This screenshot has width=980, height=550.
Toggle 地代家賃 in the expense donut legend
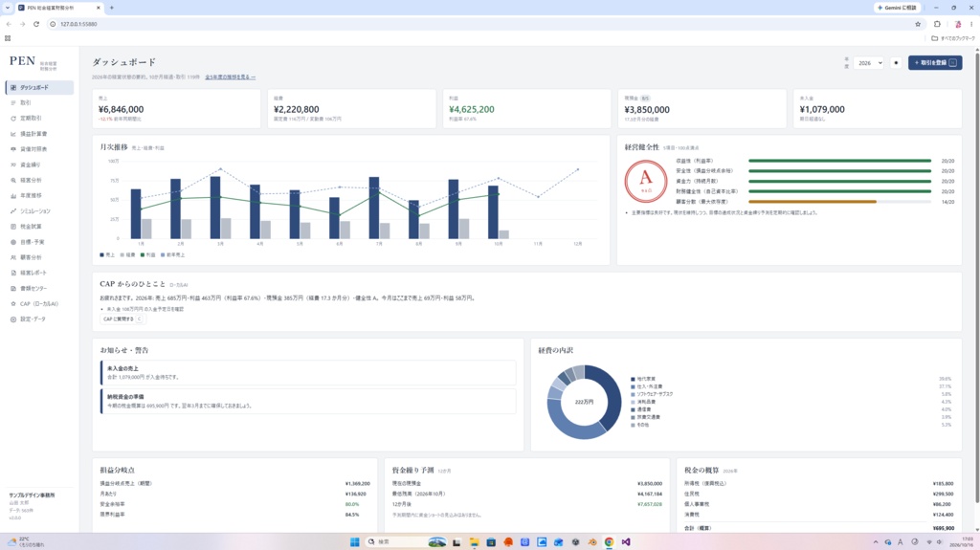point(643,379)
